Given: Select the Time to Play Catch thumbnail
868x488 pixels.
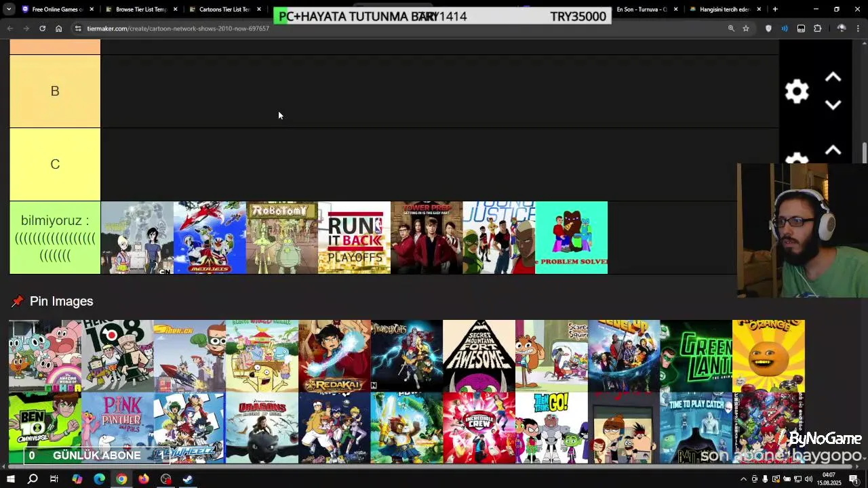Looking at the screenshot, I should click(696, 428).
